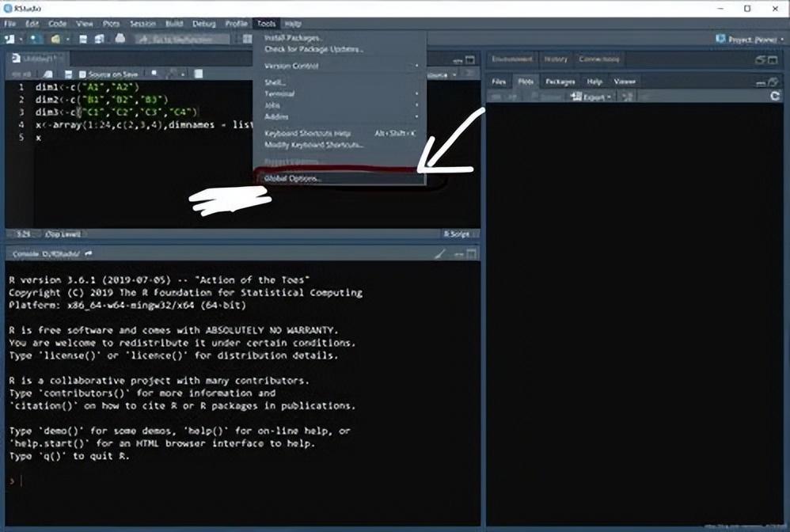The height and width of the screenshot is (532, 790).
Task: Select Install Packages from Tools menu
Action: point(294,38)
